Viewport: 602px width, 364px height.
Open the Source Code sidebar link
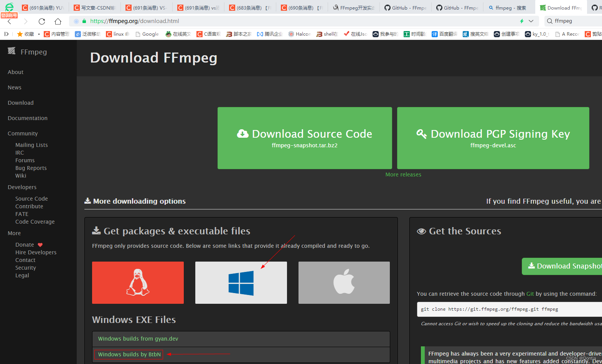click(31, 199)
